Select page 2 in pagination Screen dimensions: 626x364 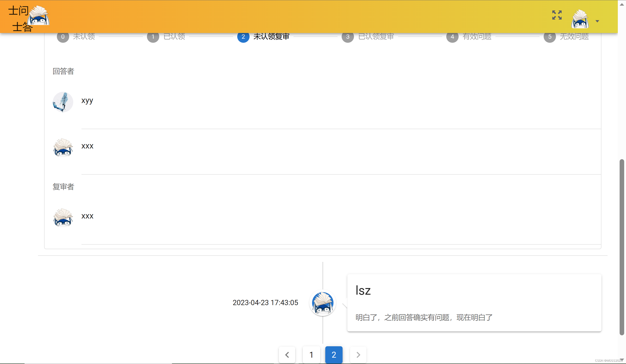(x=334, y=355)
